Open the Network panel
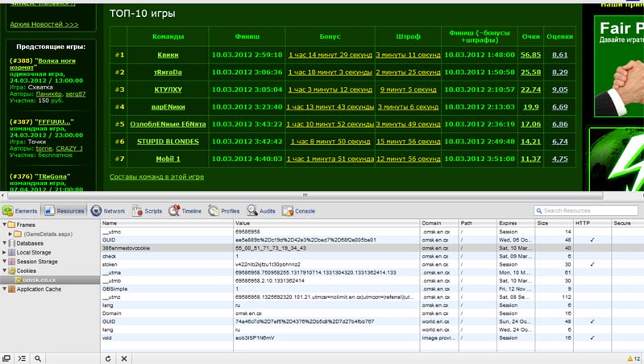The height and width of the screenshot is (364, 644). click(108, 211)
